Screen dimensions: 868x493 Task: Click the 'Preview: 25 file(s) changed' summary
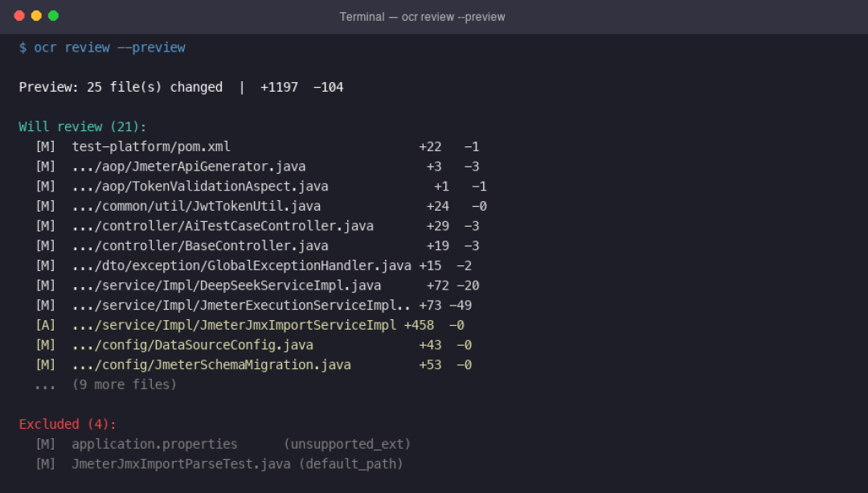click(121, 88)
